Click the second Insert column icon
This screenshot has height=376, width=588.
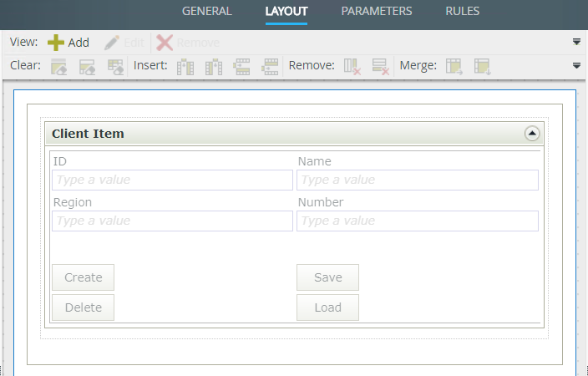[x=214, y=66]
